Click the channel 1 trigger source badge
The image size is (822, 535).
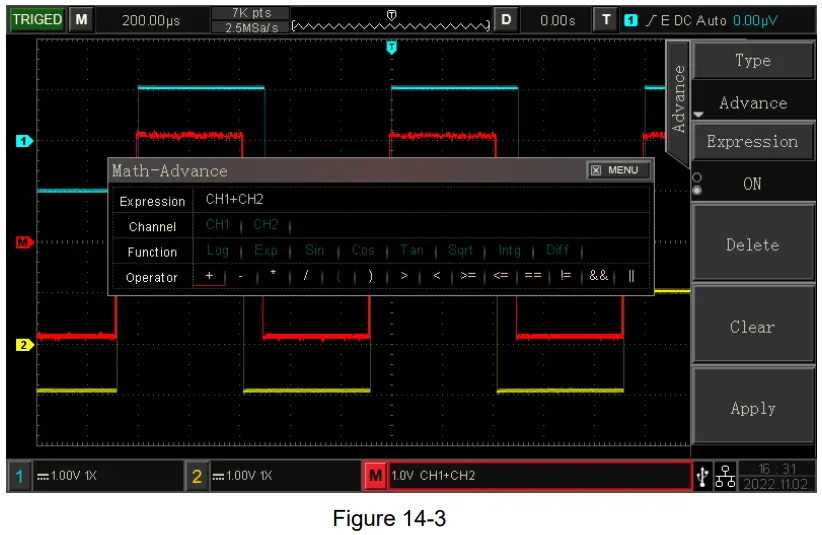631,20
